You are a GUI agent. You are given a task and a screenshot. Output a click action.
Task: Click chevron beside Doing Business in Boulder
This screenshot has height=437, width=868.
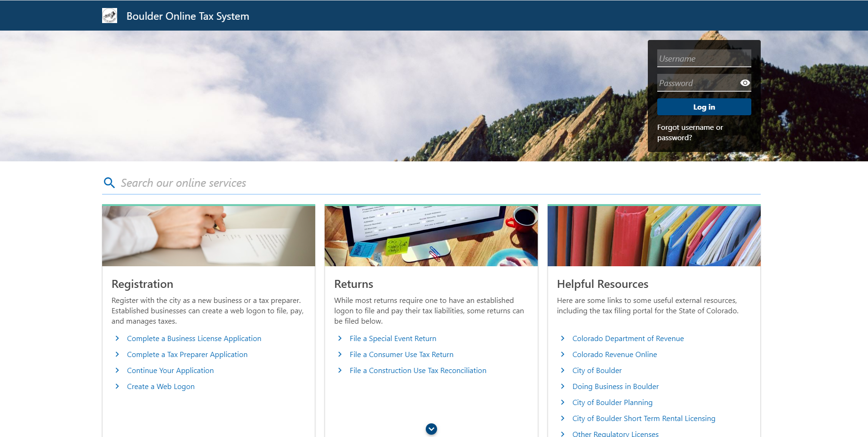point(563,386)
